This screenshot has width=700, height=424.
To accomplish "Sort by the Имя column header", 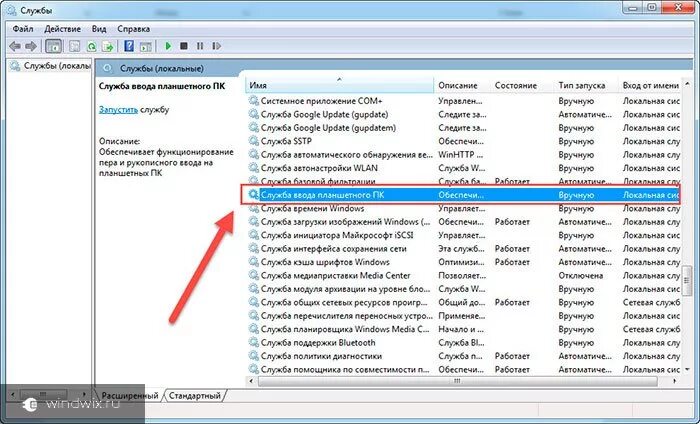I will click(339, 85).
